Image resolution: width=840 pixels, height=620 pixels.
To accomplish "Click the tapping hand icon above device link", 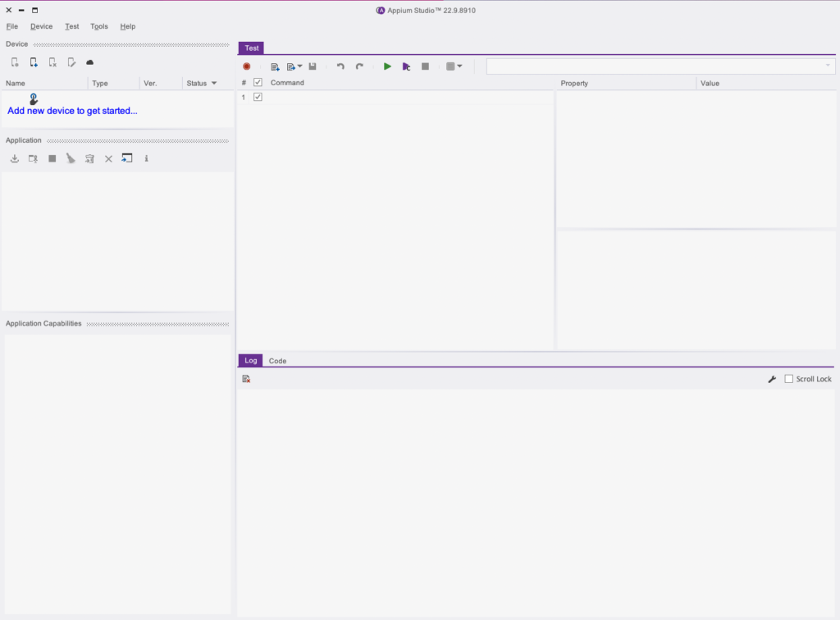I will pyautogui.click(x=33, y=99).
